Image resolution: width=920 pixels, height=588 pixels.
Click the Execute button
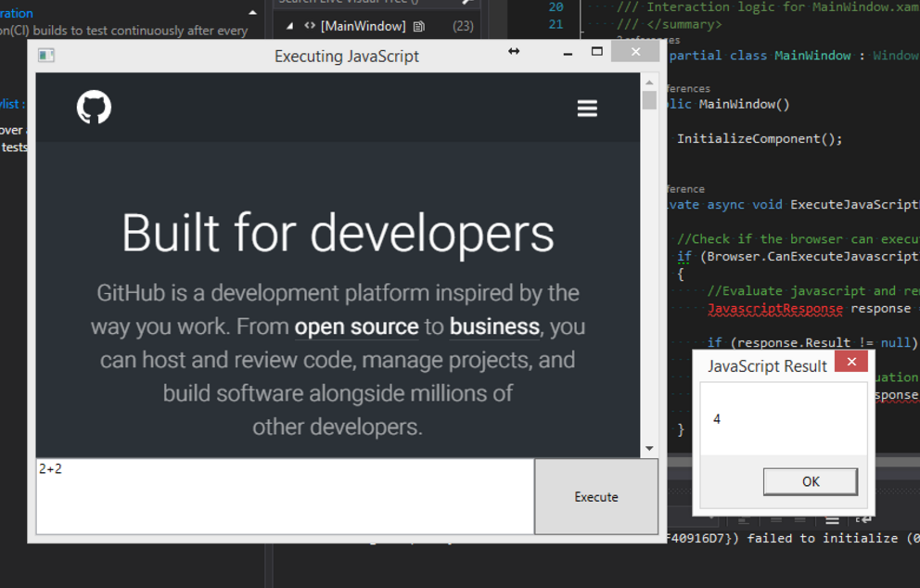point(596,496)
